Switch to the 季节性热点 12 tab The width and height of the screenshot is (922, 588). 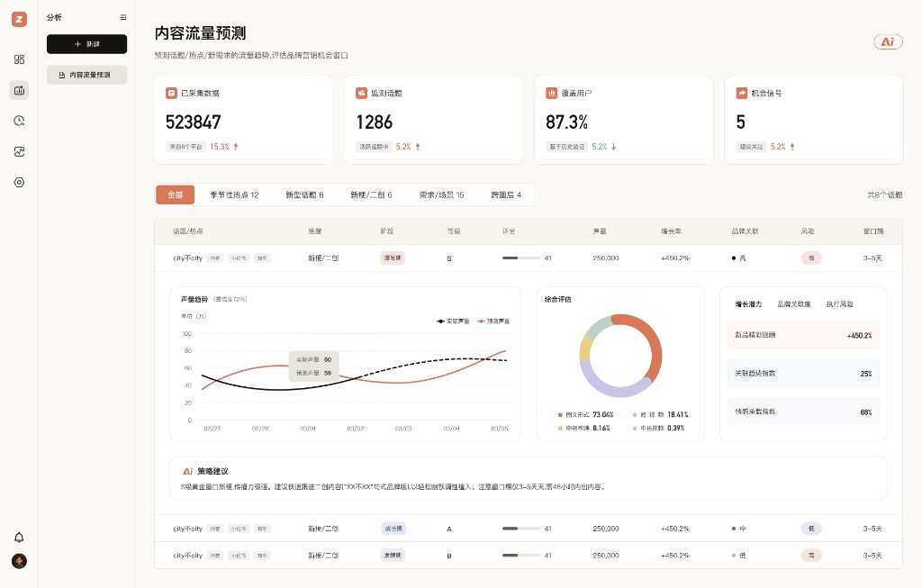pyautogui.click(x=234, y=194)
